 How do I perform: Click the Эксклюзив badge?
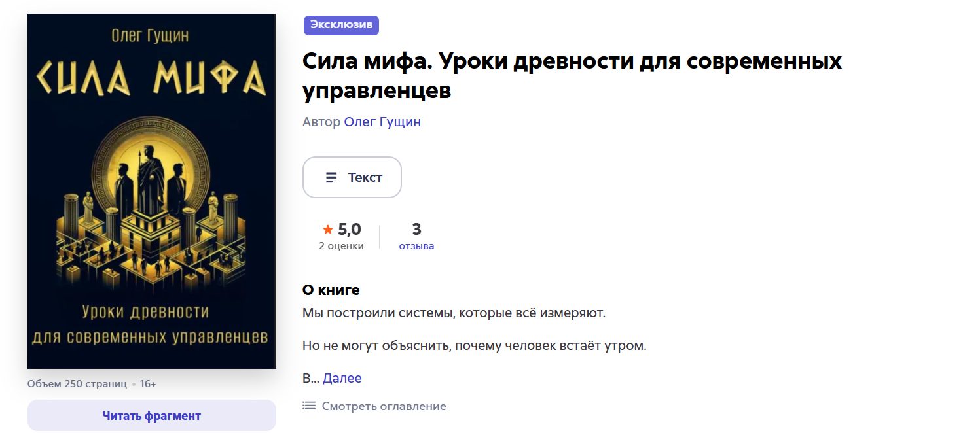341,25
